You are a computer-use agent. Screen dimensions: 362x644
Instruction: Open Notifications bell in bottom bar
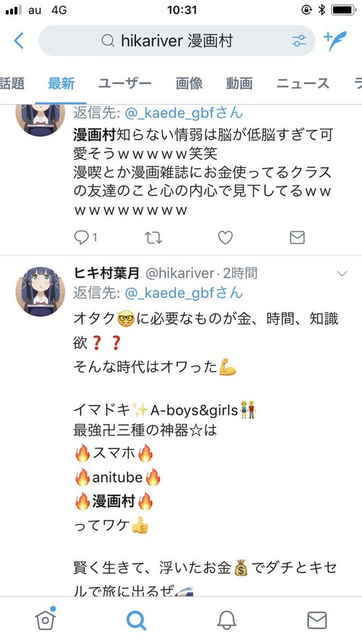(227, 620)
